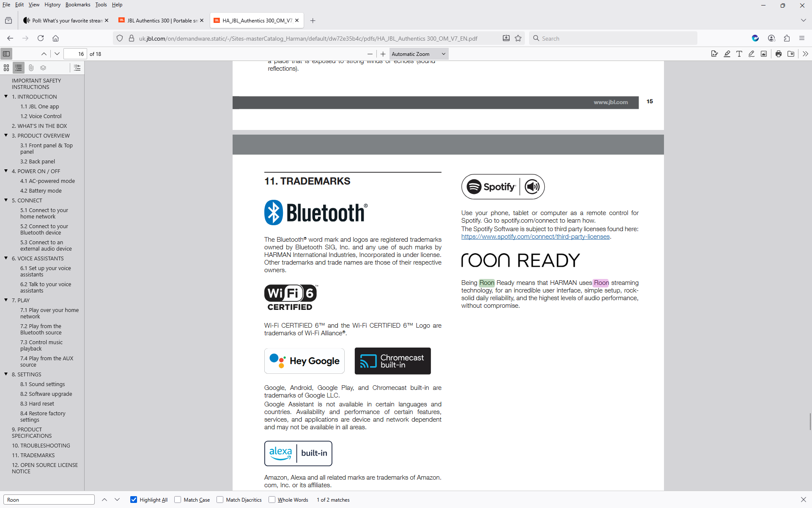This screenshot has height=508, width=812.
Task: Toggle the PDF sidebar button
Action: coord(6,54)
